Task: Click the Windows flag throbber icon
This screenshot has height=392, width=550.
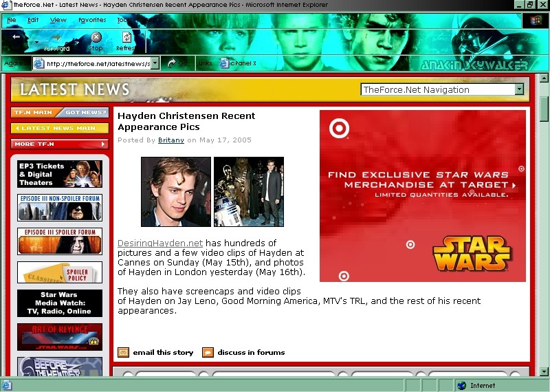Action: [x=536, y=21]
